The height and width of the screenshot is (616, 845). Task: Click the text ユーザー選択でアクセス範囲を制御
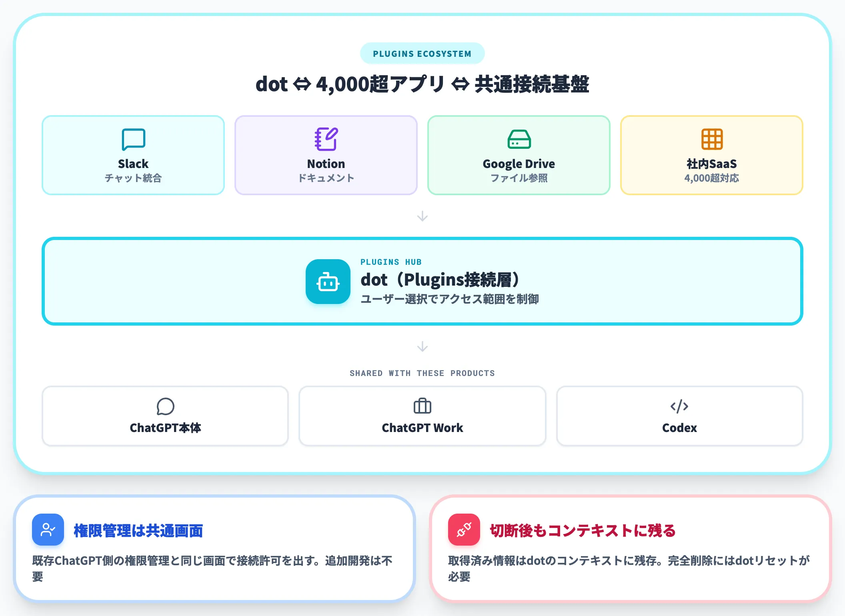(x=450, y=299)
